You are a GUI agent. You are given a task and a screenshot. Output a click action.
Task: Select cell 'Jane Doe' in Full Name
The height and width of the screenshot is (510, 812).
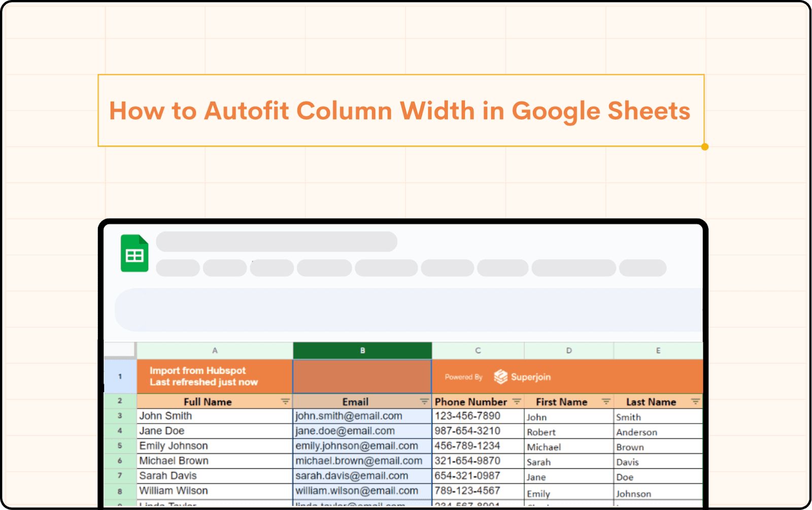(215, 431)
